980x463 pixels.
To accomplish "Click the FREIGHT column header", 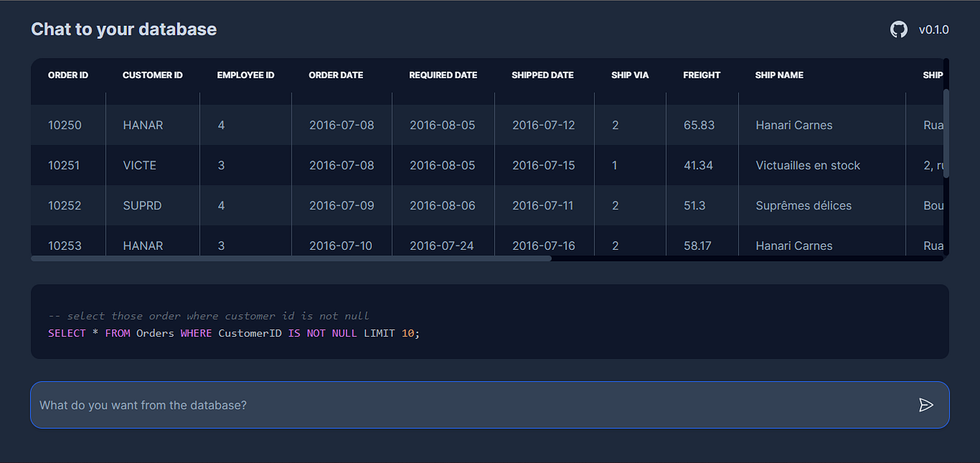I will click(701, 75).
